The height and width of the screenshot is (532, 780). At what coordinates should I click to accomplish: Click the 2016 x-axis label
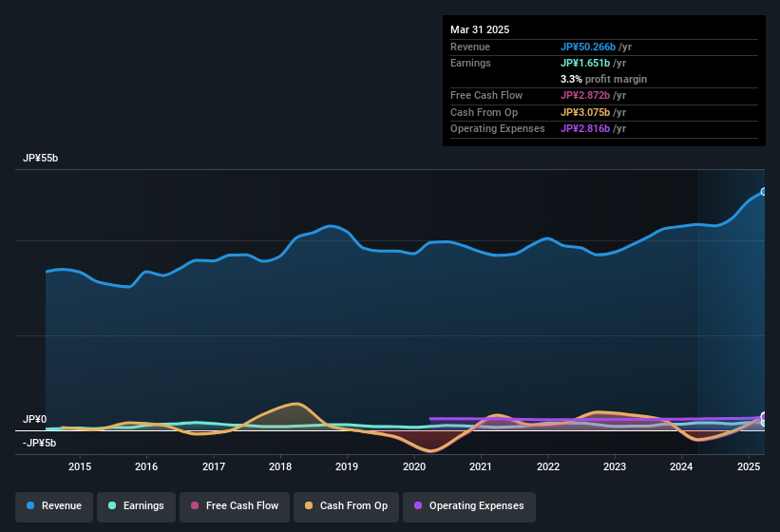[146, 466]
